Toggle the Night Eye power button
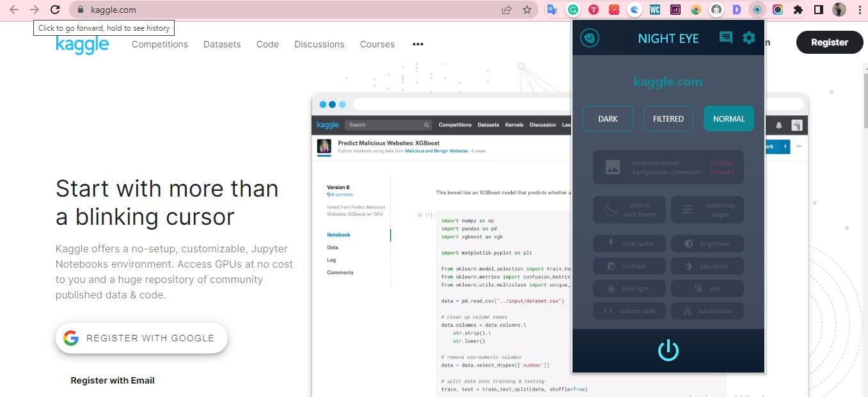The width and height of the screenshot is (868, 397). (x=668, y=350)
